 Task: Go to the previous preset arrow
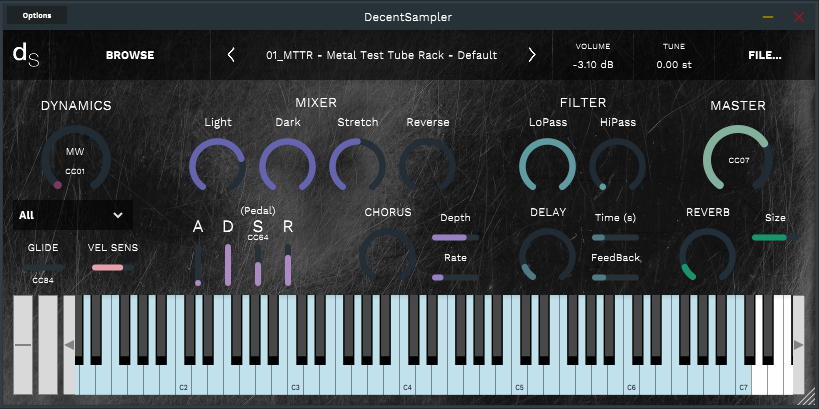point(231,55)
